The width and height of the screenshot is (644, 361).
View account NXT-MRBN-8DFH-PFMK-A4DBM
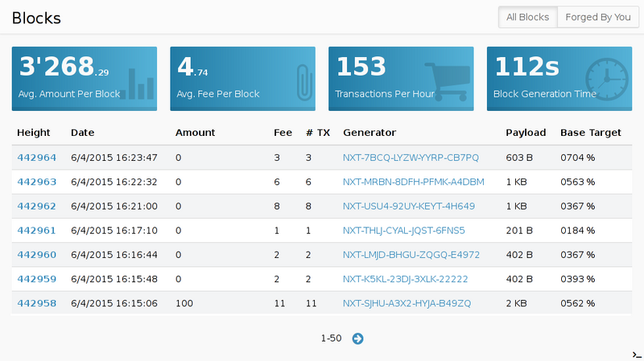[414, 182]
